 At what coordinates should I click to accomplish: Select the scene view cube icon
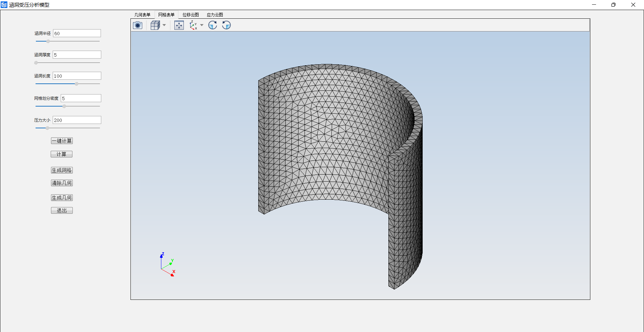(x=155, y=25)
